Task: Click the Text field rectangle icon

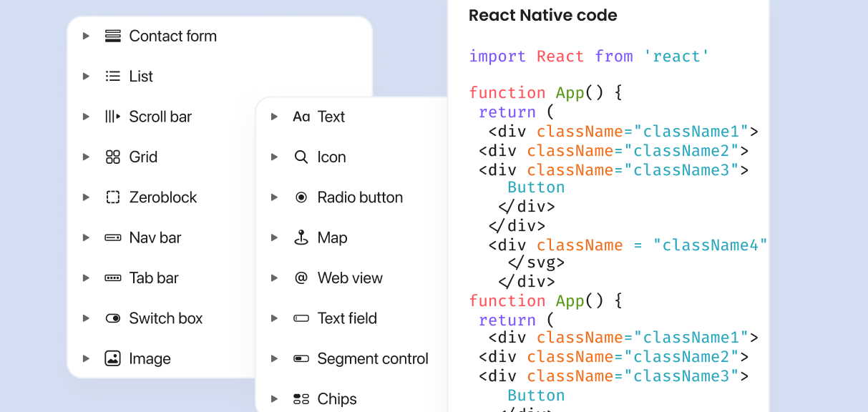Action: (301, 318)
